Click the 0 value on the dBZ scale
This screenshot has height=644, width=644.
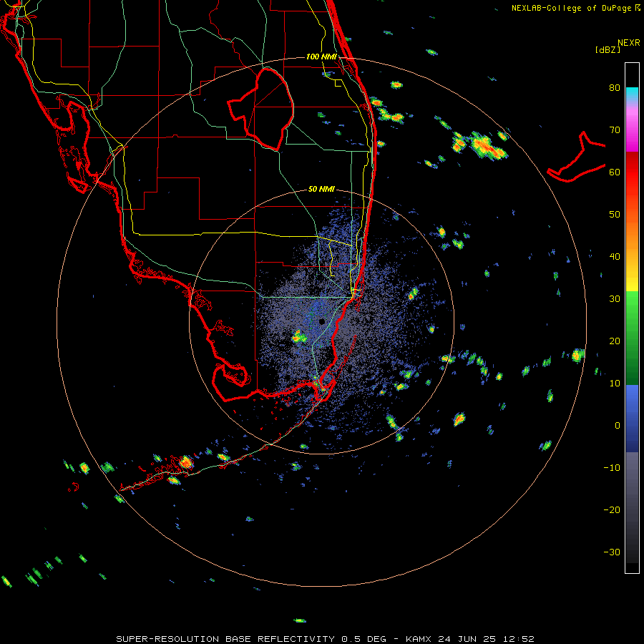coord(618,426)
